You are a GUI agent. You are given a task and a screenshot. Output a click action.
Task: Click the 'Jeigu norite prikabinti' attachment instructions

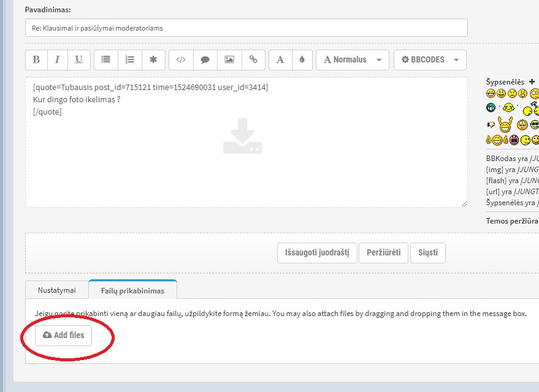pyautogui.click(x=280, y=314)
